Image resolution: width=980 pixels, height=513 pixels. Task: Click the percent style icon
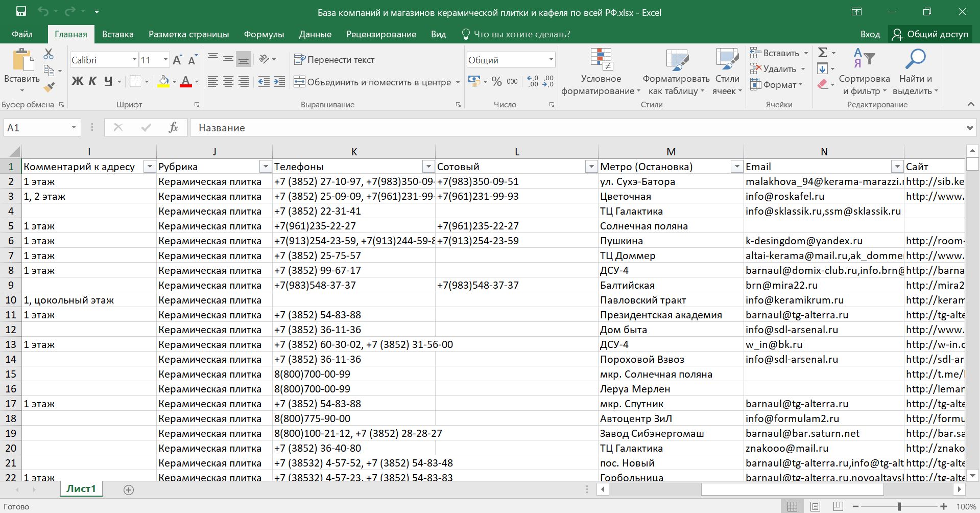coord(496,81)
